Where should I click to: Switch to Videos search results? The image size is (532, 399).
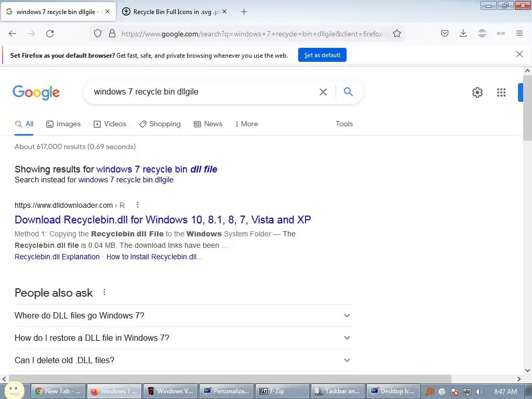pos(110,124)
